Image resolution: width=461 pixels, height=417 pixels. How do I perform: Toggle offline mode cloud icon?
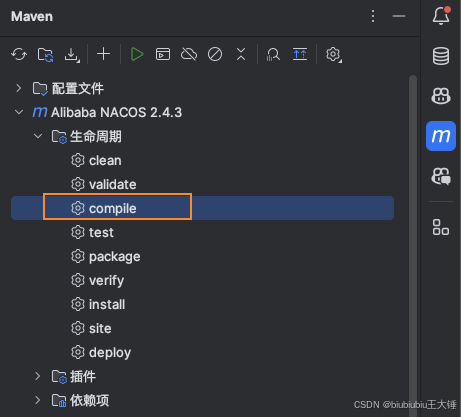(189, 54)
